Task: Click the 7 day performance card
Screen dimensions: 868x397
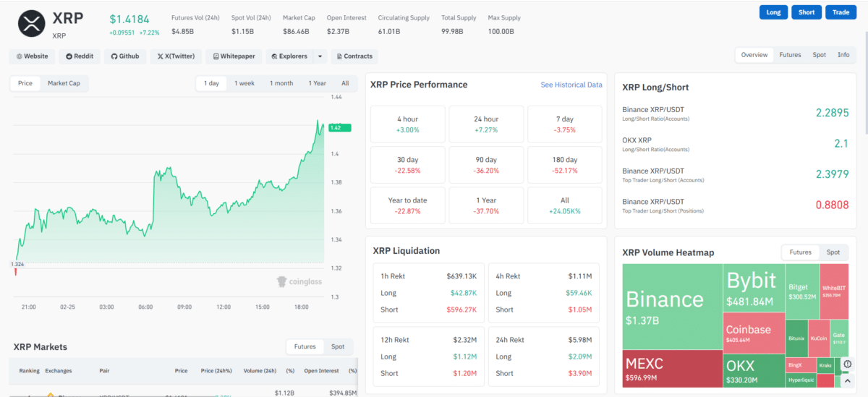Action: (x=565, y=124)
